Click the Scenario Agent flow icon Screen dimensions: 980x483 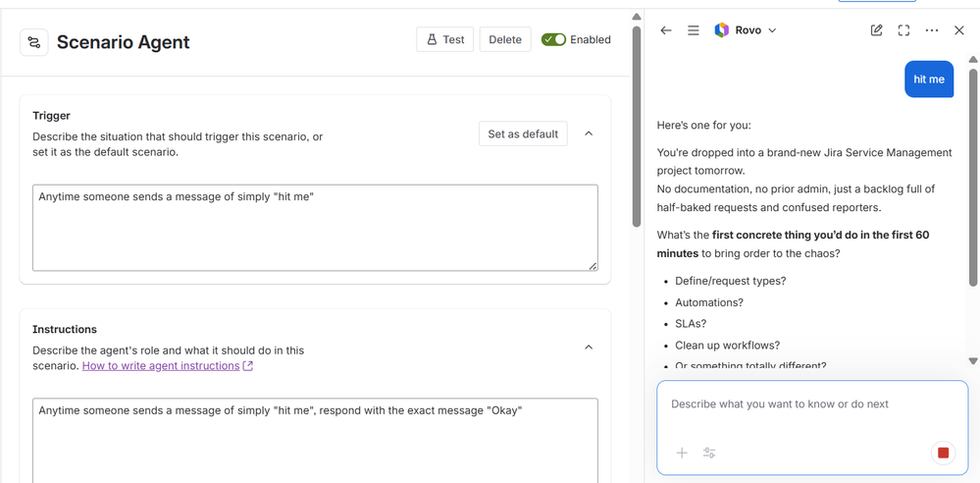pyautogui.click(x=34, y=42)
